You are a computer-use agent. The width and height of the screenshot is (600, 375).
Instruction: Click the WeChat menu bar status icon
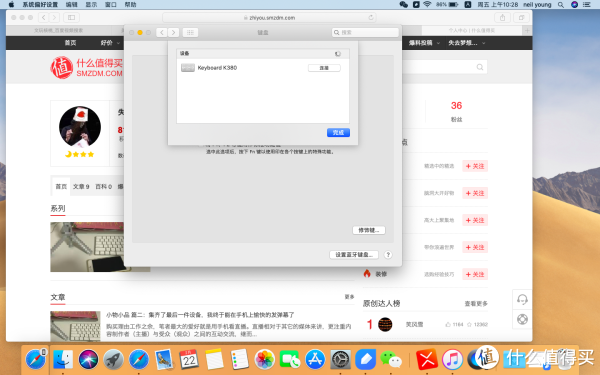403,5
